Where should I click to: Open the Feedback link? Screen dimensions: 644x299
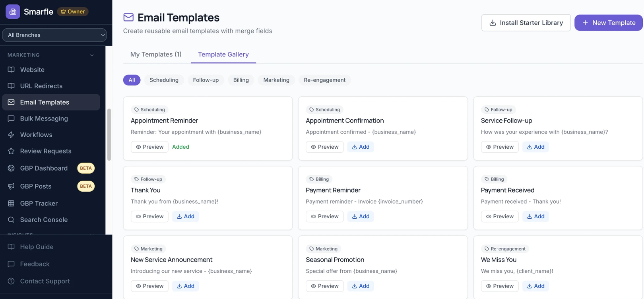[51, 264]
